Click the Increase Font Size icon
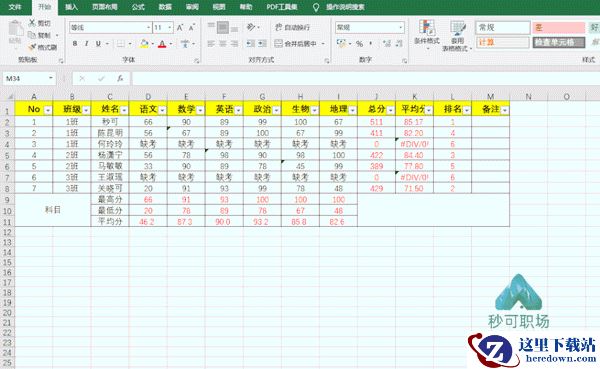 click(180, 28)
